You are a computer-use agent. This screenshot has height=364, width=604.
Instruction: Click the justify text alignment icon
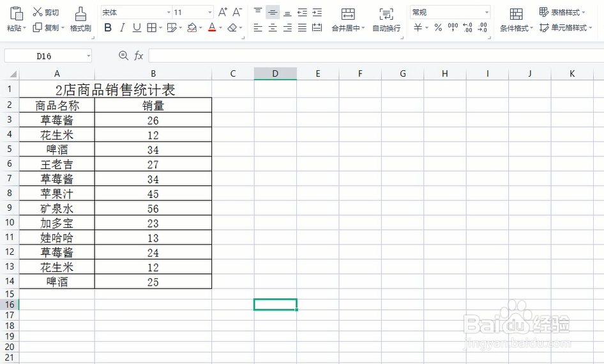pyautogui.click(x=303, y=27)
